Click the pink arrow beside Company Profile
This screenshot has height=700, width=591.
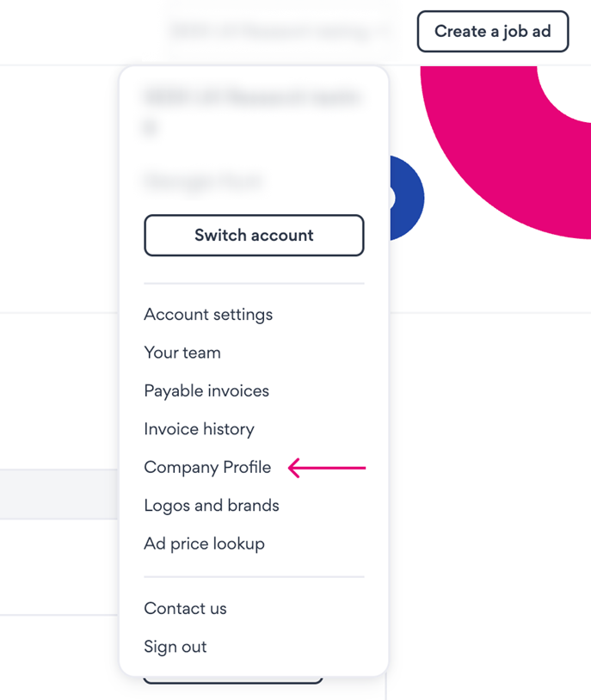coord(327,468)
